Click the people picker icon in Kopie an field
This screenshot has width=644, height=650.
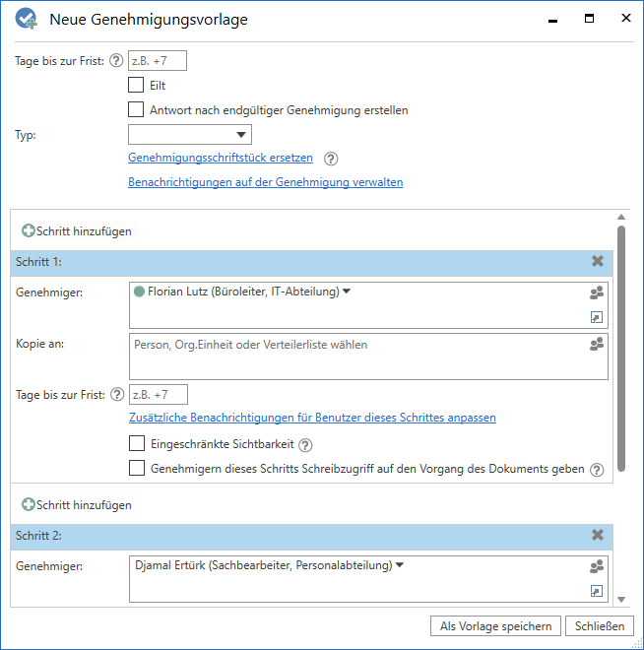coord(596,344)
